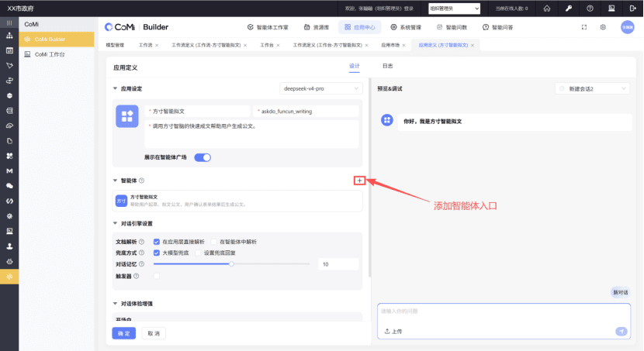Click the logout arrow icon in top bar
Screen dimensions: 644x351
coord(632,9)
